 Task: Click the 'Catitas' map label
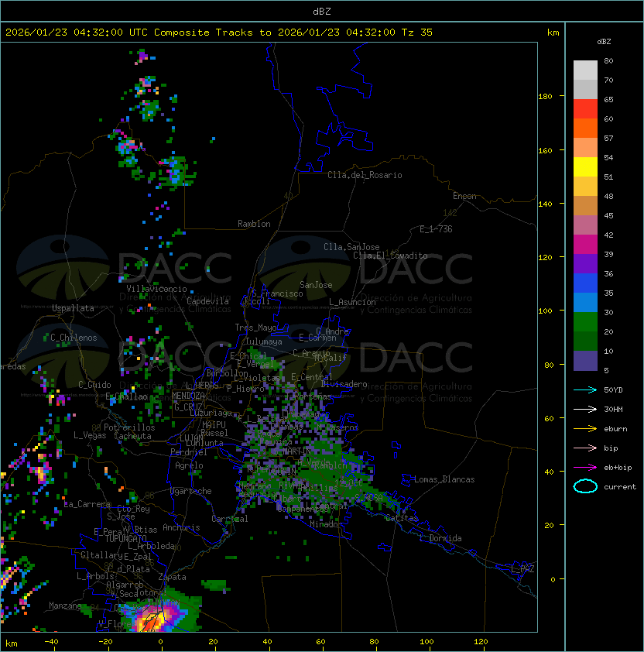click(x=402, y=518)
